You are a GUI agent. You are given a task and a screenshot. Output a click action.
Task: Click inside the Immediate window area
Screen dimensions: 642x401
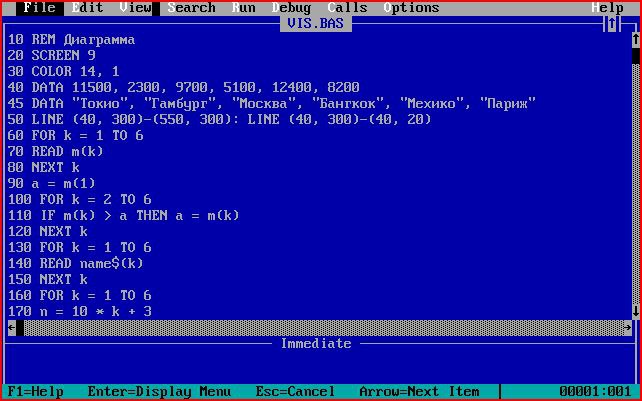pyautogui.click(x=319, y=367)
